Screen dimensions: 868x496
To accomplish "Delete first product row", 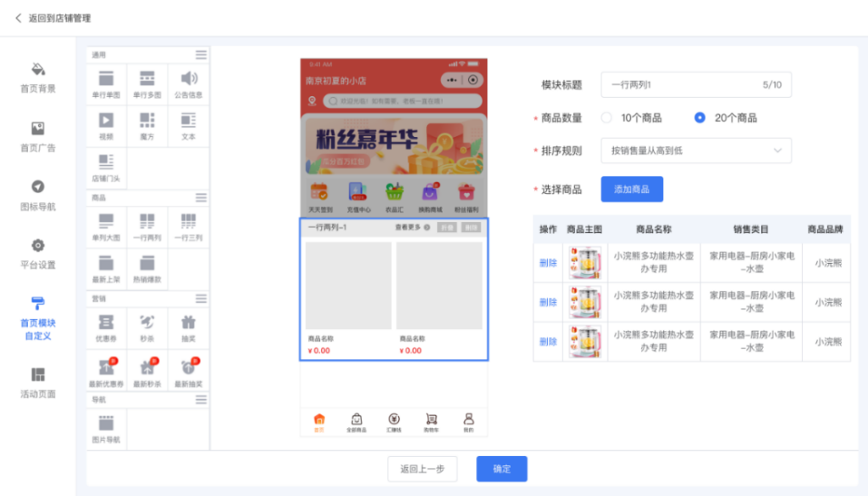I will click(x=548, y=263).
